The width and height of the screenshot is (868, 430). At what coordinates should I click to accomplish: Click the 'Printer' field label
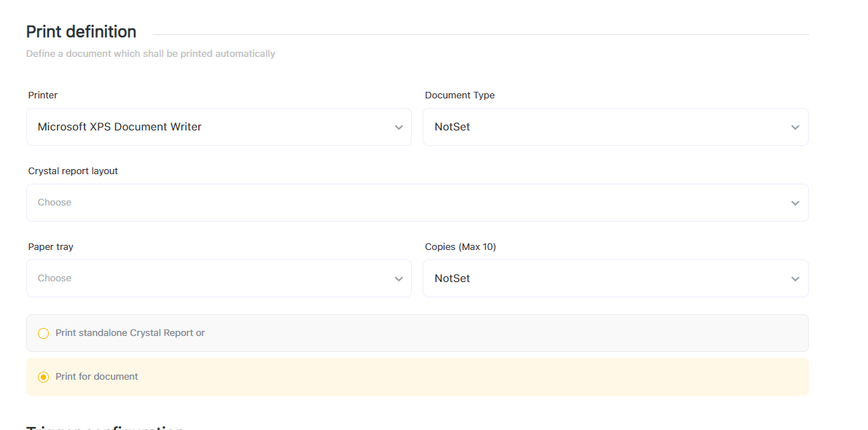(43, 95)
